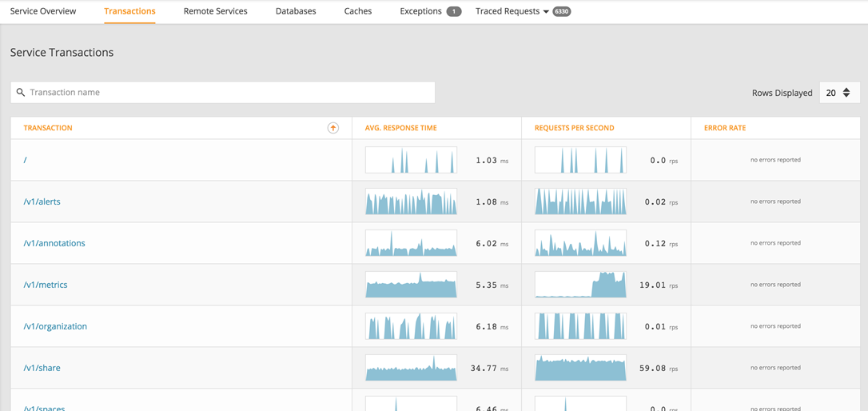The height and width of the screenshot is (411, 868).
Task: Open the Databases tab
Action: coord(296,11)
